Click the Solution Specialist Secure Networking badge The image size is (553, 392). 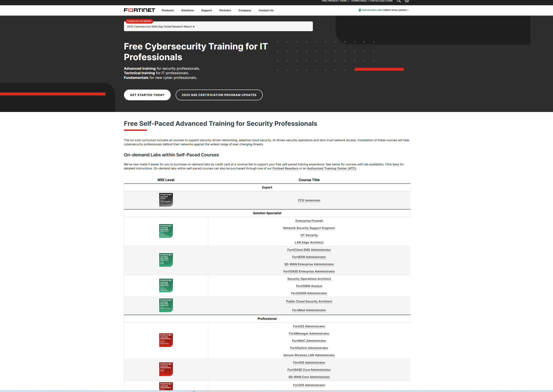(x=166, y=231)
